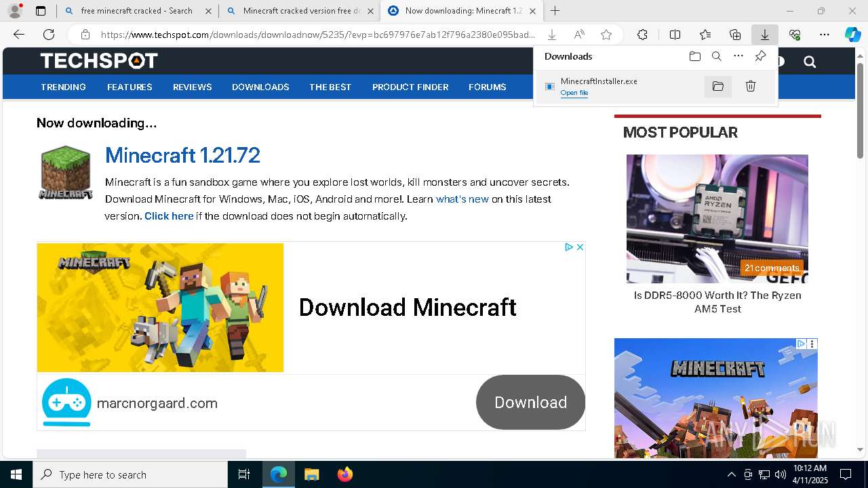Close the Download Minecraft ad

tap(580, 247)
